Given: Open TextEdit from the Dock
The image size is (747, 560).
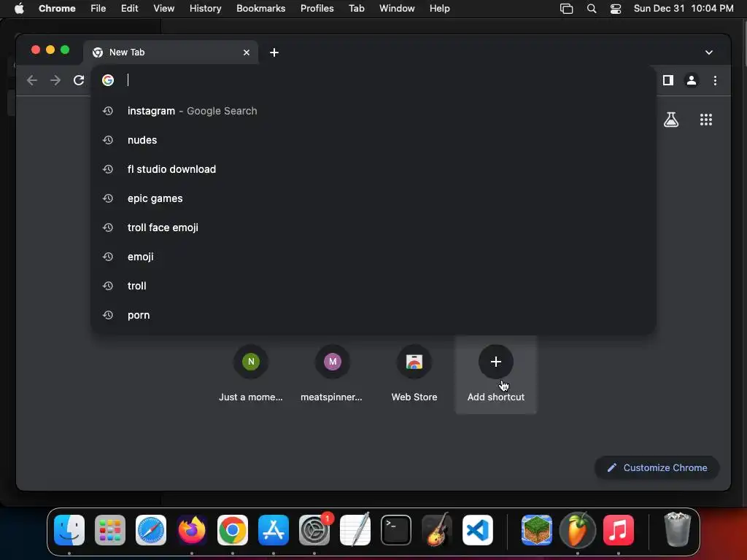Looking at the screenshot, I should (355, 529).
